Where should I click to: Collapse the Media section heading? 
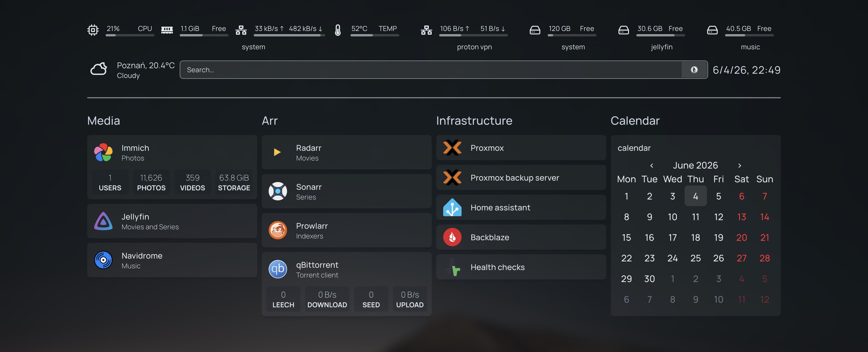pyautogui.click(x=103, y=121)
